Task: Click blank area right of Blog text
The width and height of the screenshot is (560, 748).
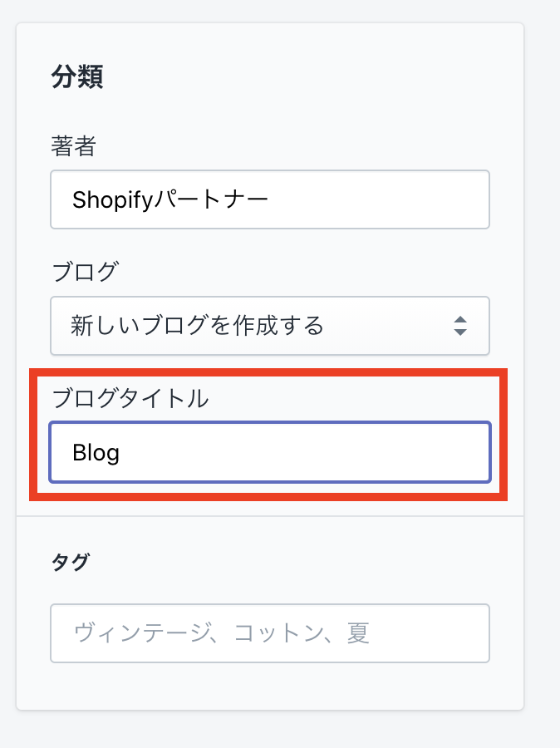Action: click(x=316, y=453)
